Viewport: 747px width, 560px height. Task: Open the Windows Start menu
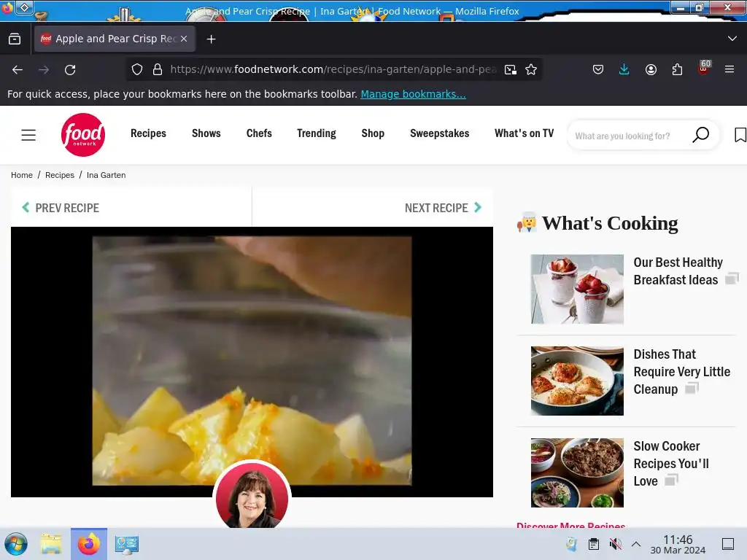coord(16,544)
